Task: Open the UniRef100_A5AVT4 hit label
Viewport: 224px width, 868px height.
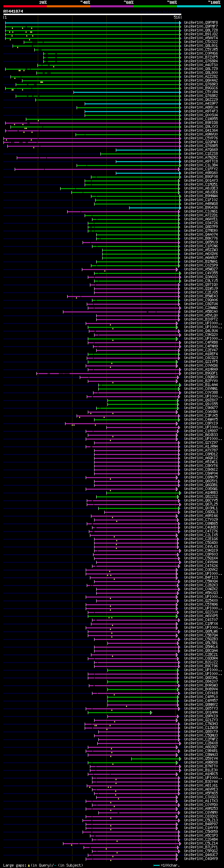Action: [x=201, y=38]
